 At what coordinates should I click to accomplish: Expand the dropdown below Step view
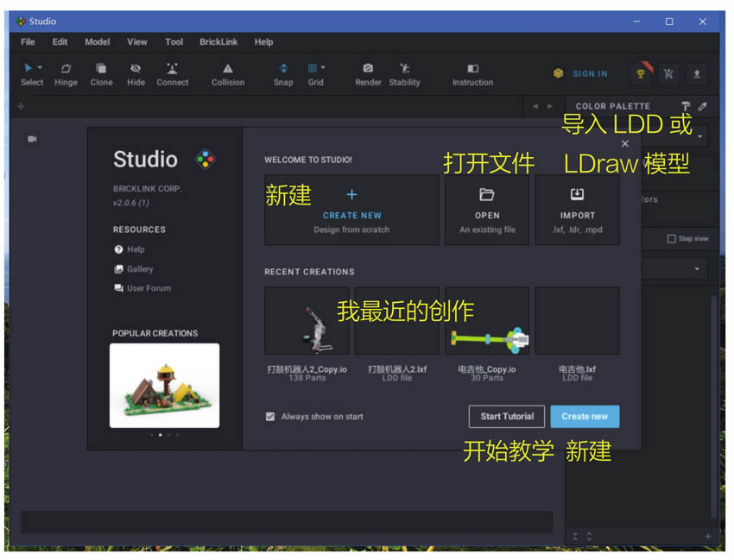click(697, 269)
